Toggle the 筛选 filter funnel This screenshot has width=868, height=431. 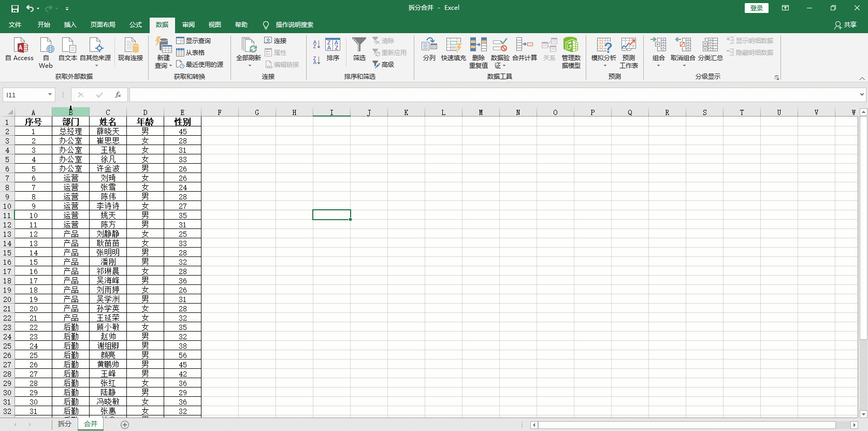359,50
